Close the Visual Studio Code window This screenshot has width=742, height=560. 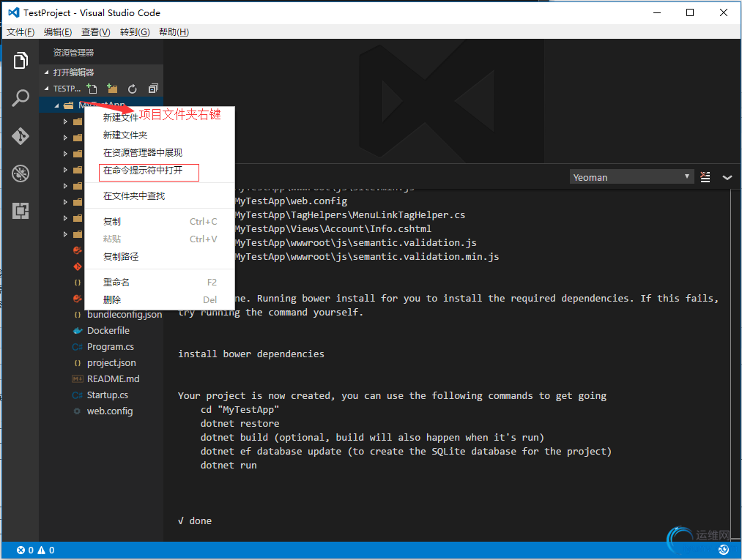click(724, 12)
